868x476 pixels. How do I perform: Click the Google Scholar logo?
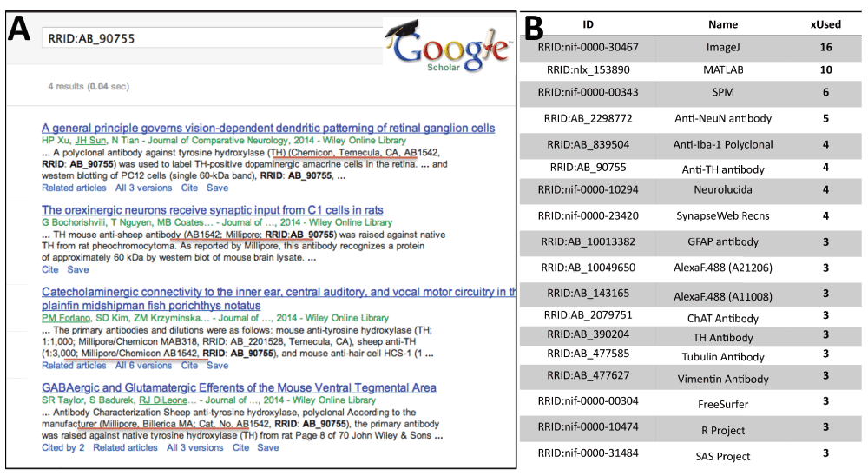tap(447, 46)
